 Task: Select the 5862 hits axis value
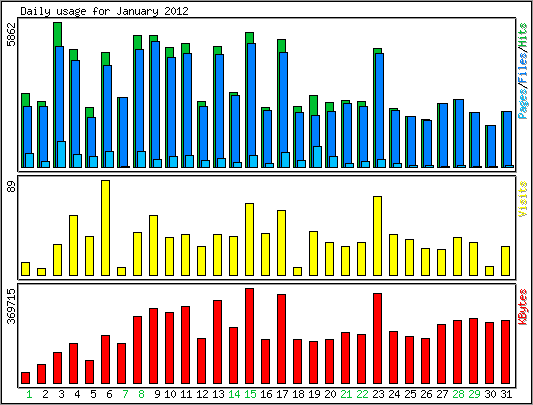(11, 34)
